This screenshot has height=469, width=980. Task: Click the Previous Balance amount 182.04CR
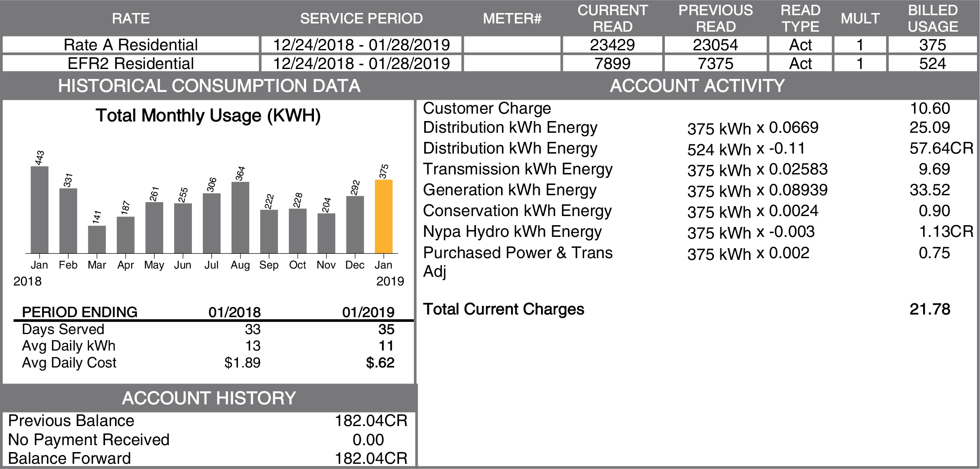tap(371, 420)
